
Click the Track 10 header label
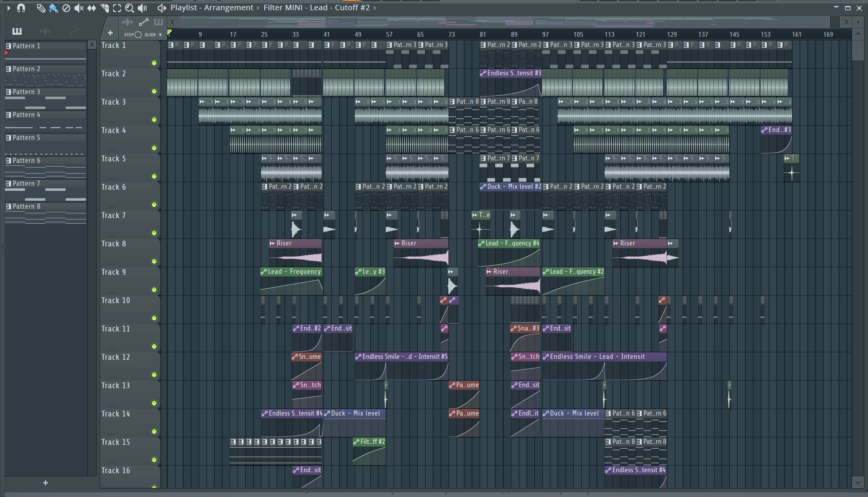[116, 300]
